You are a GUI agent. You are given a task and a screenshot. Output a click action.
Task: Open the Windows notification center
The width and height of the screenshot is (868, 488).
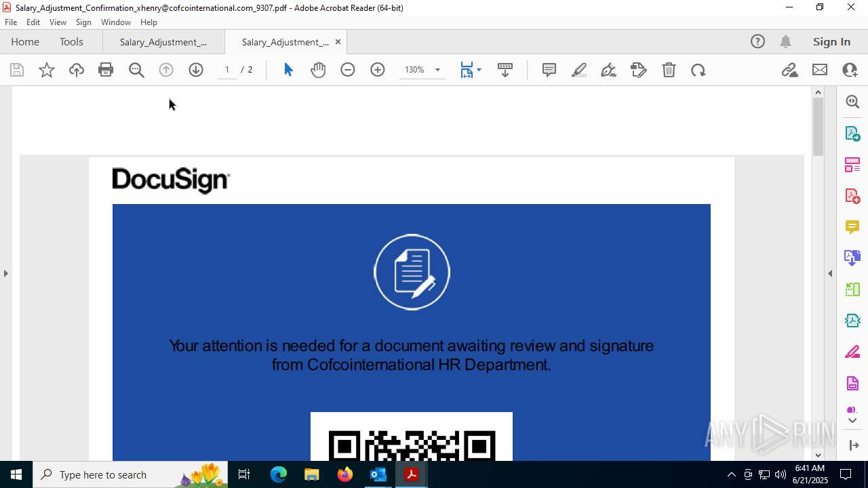click(846, 474)
